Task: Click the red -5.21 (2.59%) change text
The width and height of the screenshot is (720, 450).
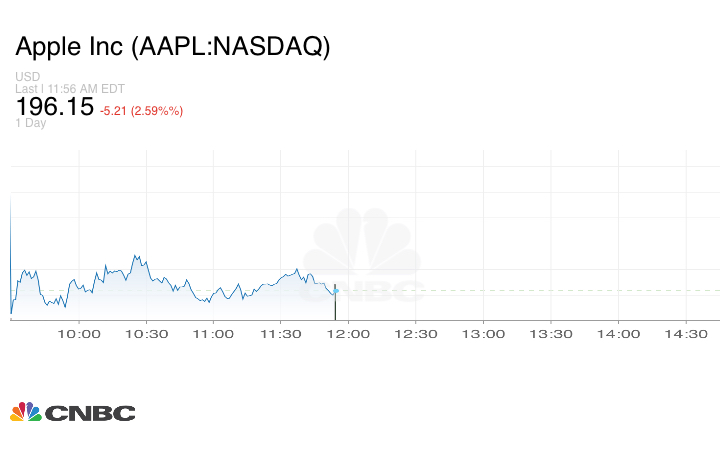Action: [x=141, y=110]
